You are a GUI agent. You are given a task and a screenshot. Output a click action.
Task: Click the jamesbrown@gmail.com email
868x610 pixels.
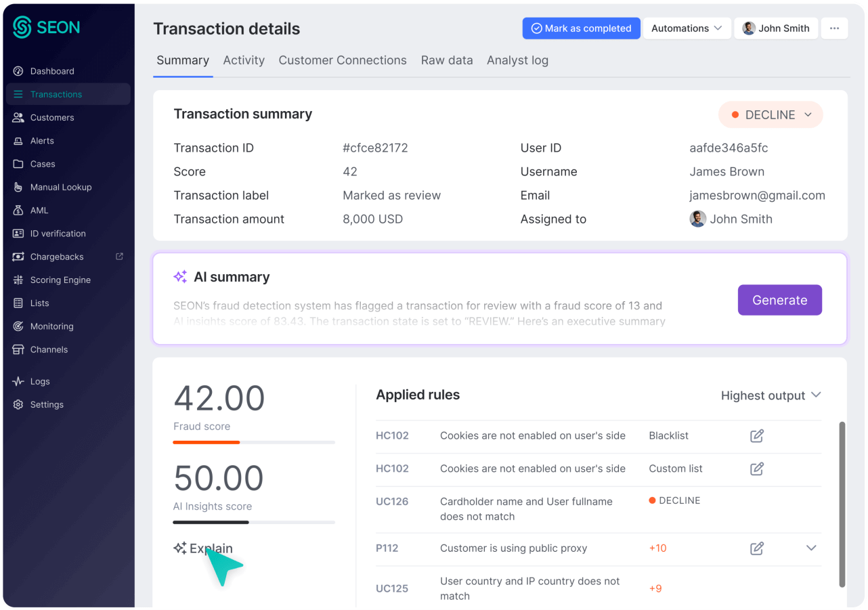(x=757, y=195)
